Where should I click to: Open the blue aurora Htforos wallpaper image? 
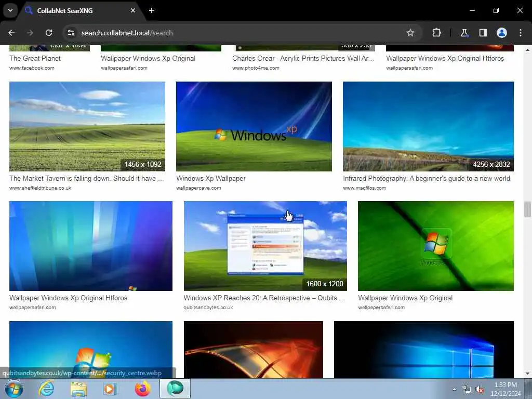pos(91,246)
